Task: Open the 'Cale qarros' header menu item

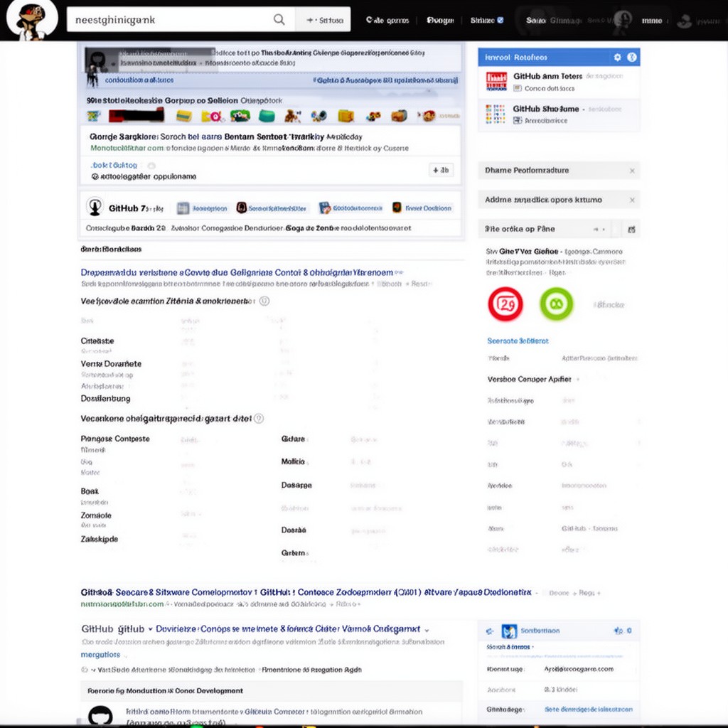Action: [387, 20]
